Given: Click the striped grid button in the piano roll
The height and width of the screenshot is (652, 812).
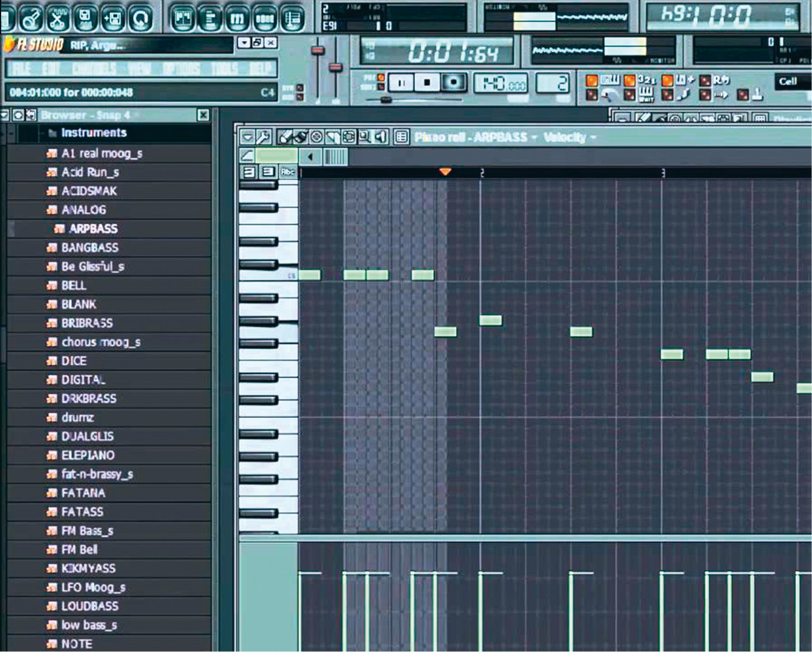Looking at the screenshot, I should tap(336, 156).
